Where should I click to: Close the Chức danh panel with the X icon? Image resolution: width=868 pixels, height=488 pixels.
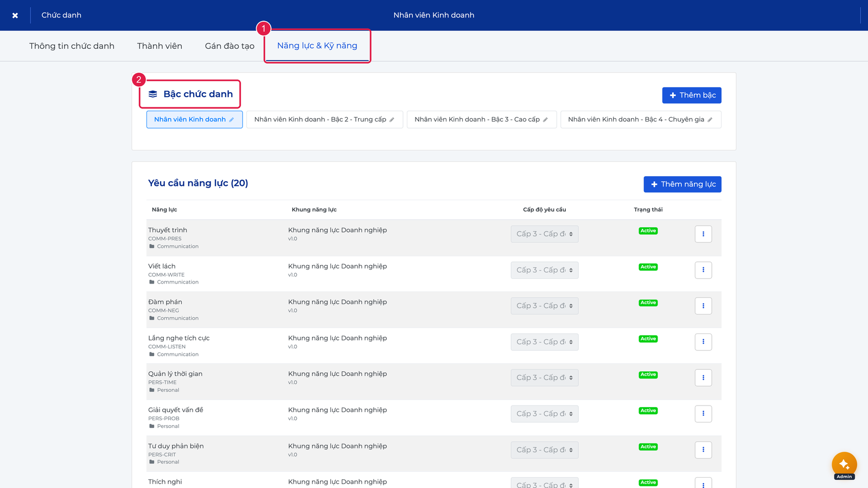click(15, 15)
